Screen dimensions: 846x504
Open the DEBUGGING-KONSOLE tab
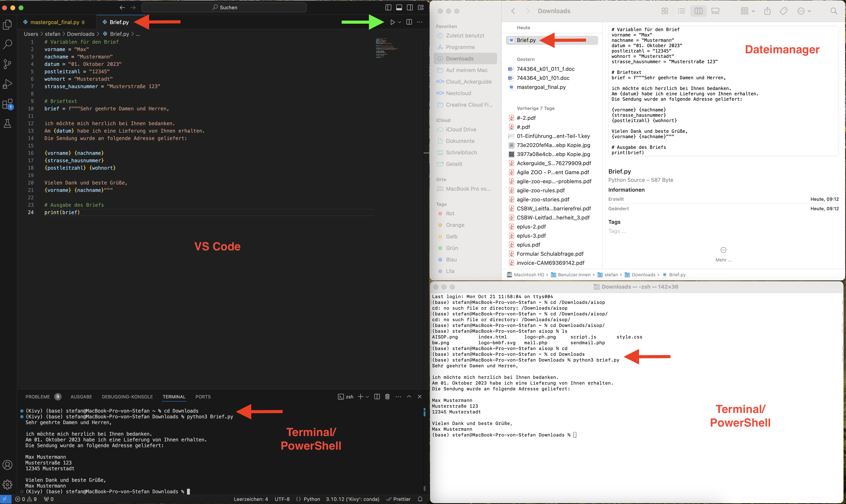click(x=127, y=397)
